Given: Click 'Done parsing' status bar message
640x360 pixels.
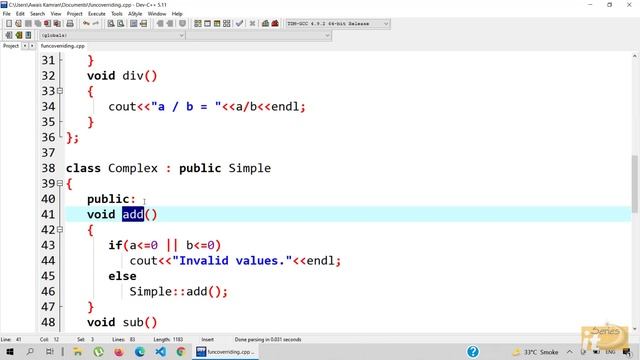Looking at the screenshot, I should point(268,339).
